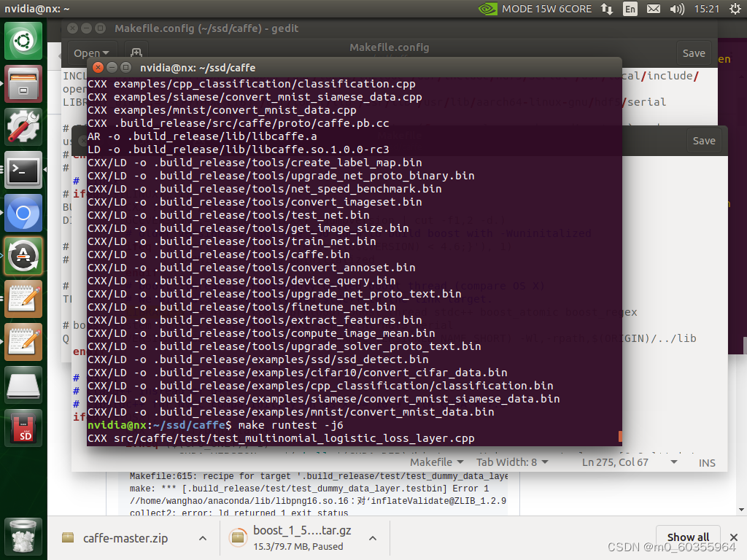Click terminal line ending convert_cifar_data.bin
The height and width of the screenshot is (560, 747).
(x=298, y=373)
